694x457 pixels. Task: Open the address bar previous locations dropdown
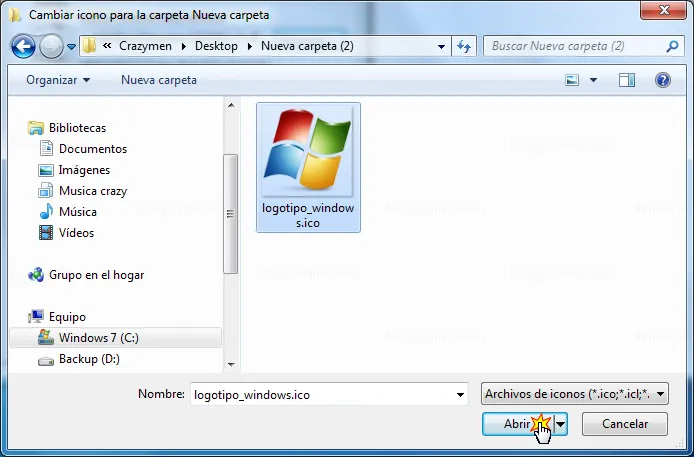point(441,46)
